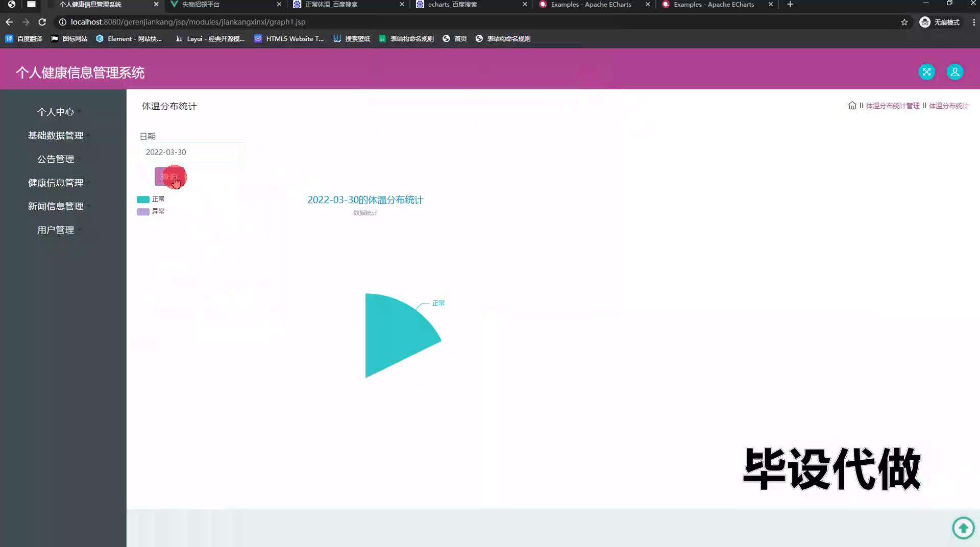The height and width of the screenshot is (547, 980).
Task: Click the 查询 search button
Action: click(169, 177)
